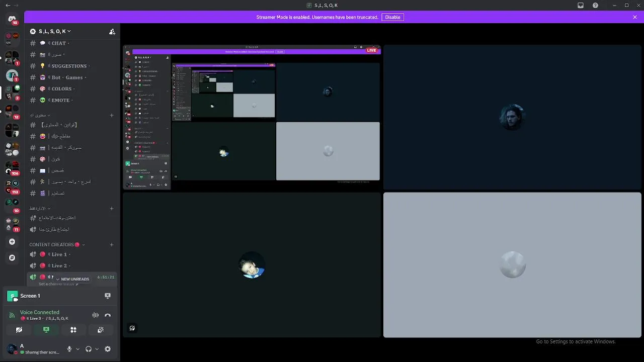The width and height of the screenshot is (644, 362).
Task: Open the تصاميم channel
Action: pyautogui.click(x=72, y=193)
